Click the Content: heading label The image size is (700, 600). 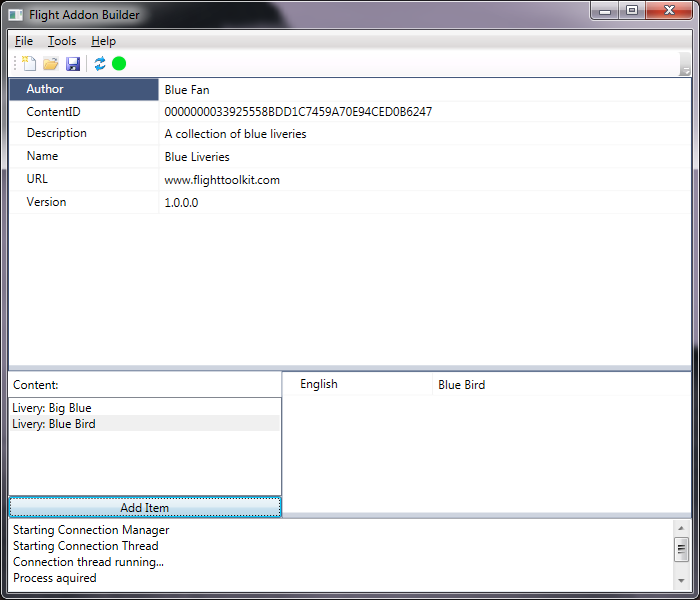[36, 385]
